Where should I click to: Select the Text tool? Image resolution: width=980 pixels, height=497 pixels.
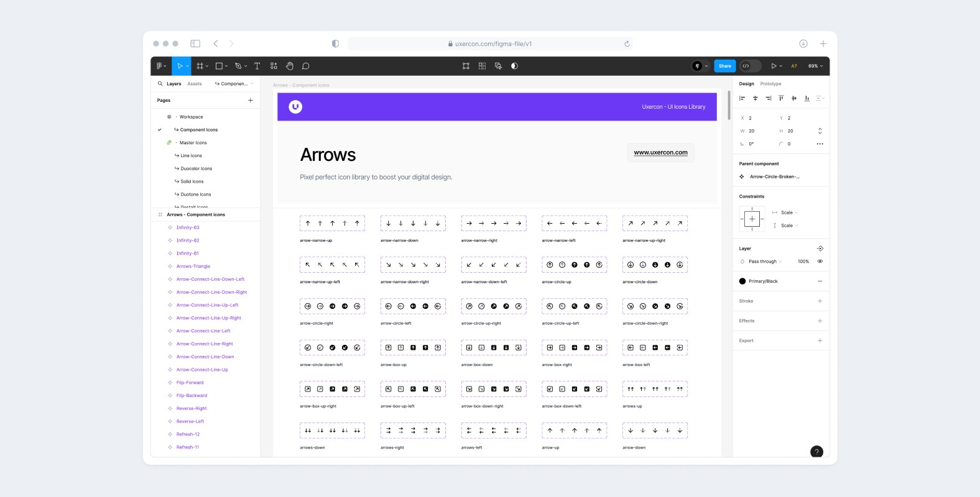pos(257,66)
